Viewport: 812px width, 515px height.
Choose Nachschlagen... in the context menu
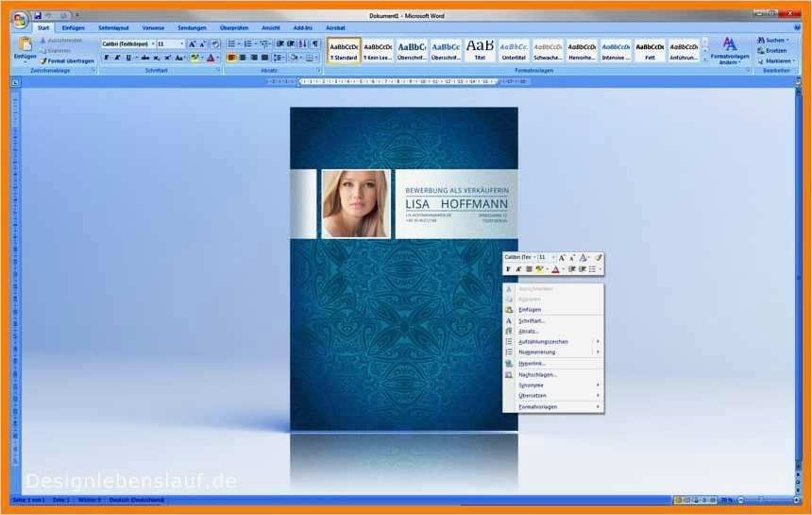click(x=553, y=374)
